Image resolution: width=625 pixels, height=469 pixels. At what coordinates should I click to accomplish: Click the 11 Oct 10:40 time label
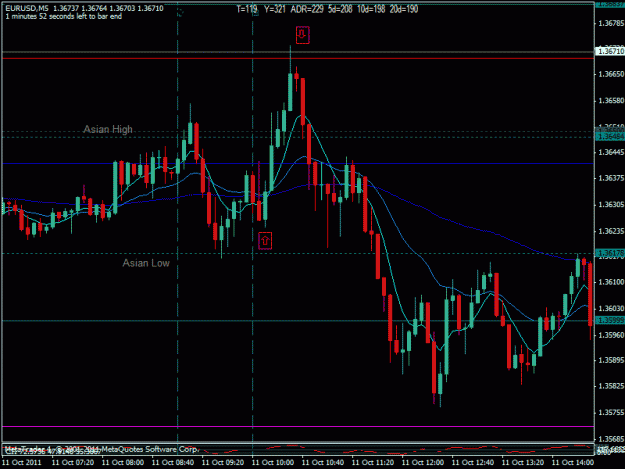click(x=323, y=463)
